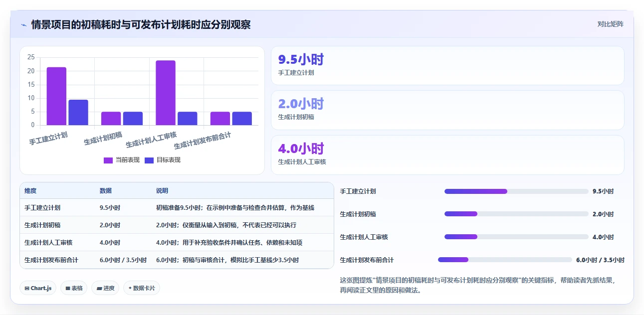Image resolution: width=644 pixels, height=315 pixels.
Task: Click the 生成计划发布前合计 chart axis label
Action: click(x=203, y=141)
